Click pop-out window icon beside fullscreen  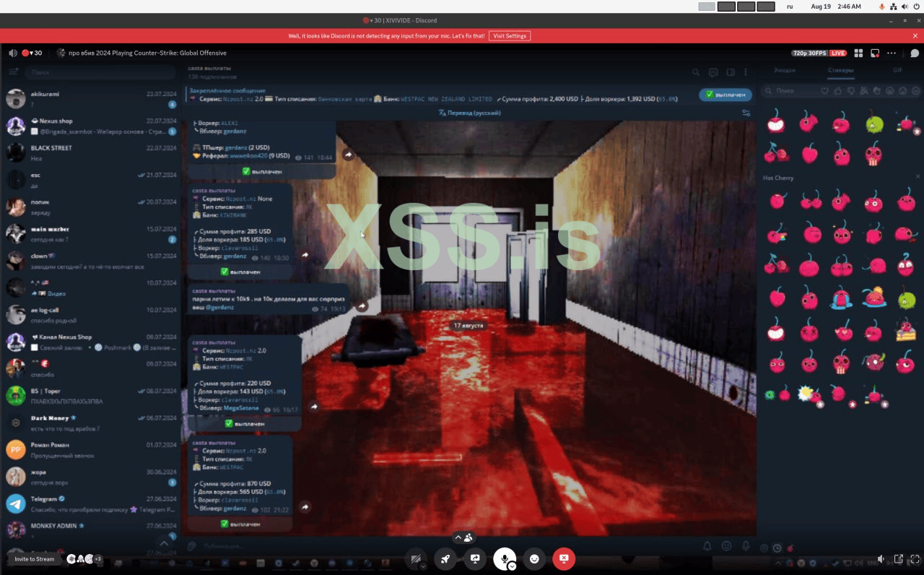[x=899, y=558]
